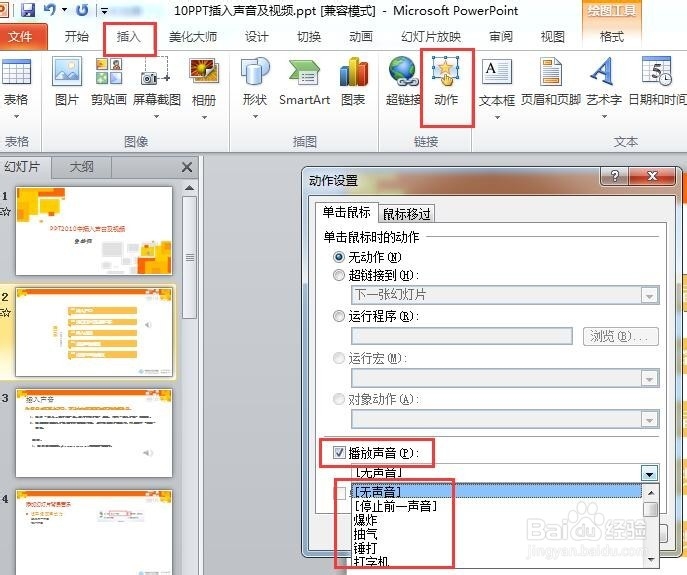Click the slide pane scroll-up arrow
Screen dimensions: 687x575
click(x=189, y=188)
